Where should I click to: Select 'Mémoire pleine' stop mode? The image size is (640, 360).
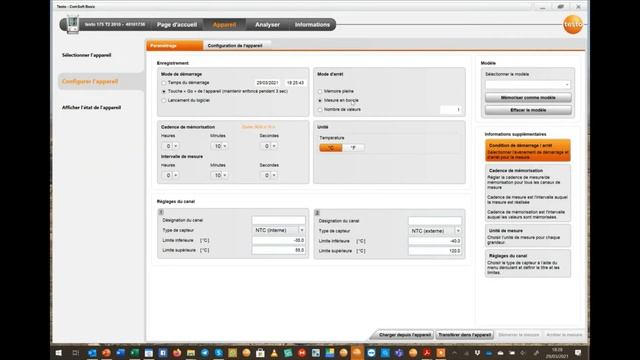point(320,91)
